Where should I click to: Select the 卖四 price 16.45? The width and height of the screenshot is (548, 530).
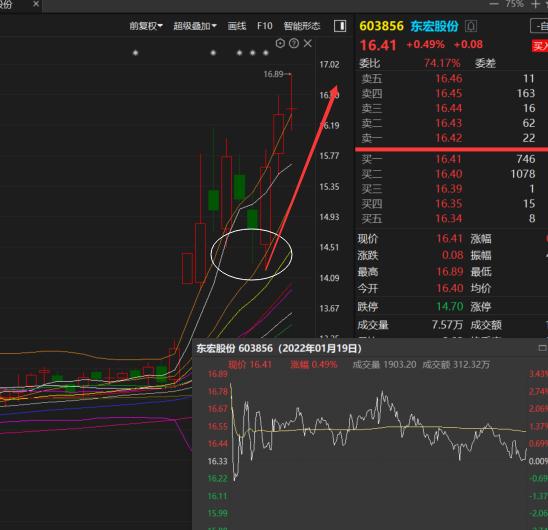tap(448, 93)
